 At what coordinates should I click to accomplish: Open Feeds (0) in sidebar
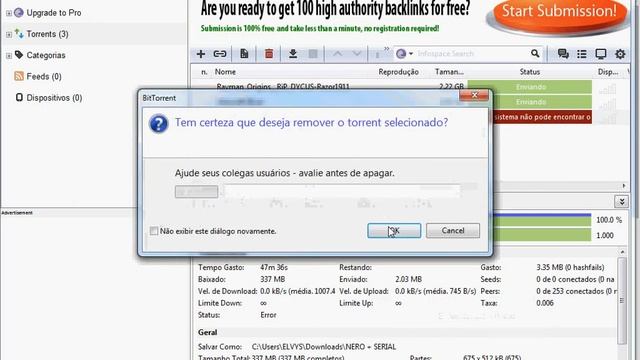point(44,76)
